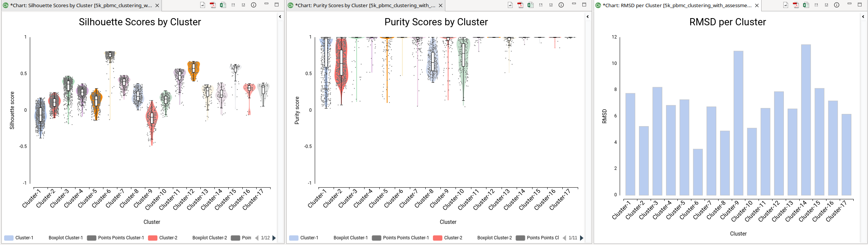
Task: Export Silhouette Scores chart to Excel
Action: coord(223,5)
